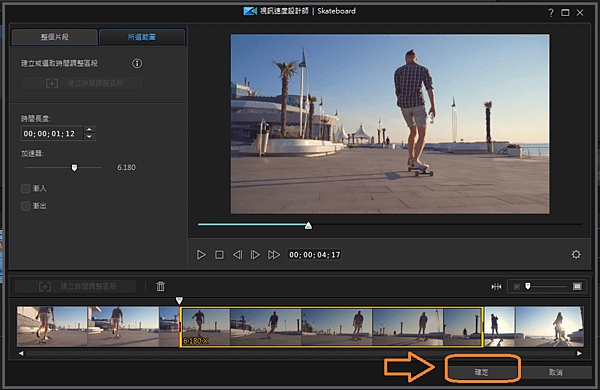Increase the duration with the up stepper arrow

(89, 130)
